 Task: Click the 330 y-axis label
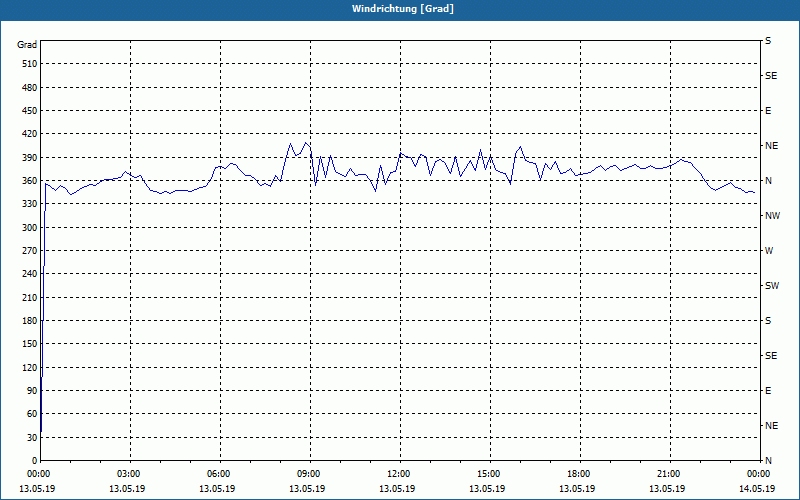[x=30, y=204]
